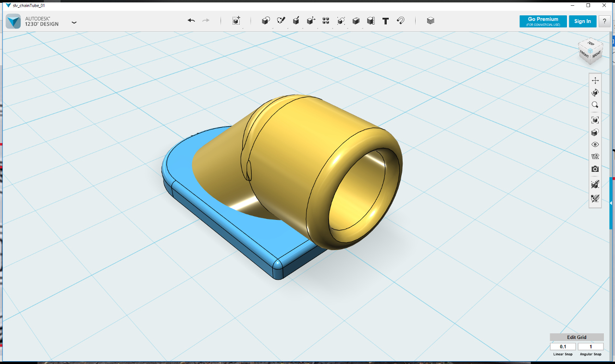This screenshot has height=364, width=615.
Task: Select the Measure tool
Action: click(x=371, y=21)
